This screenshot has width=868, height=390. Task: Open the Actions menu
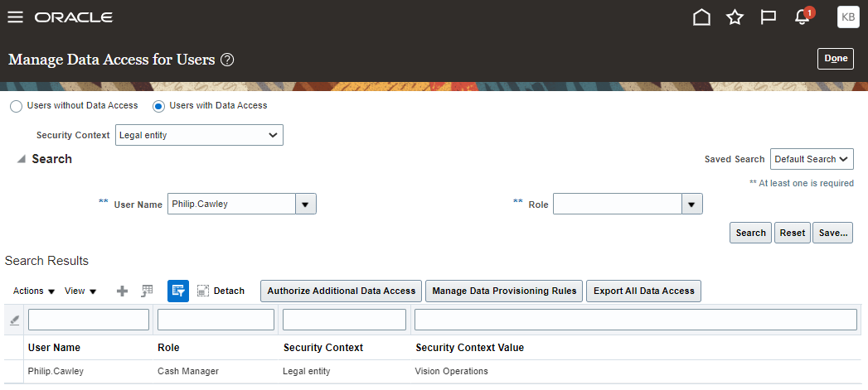coord(34,291)
